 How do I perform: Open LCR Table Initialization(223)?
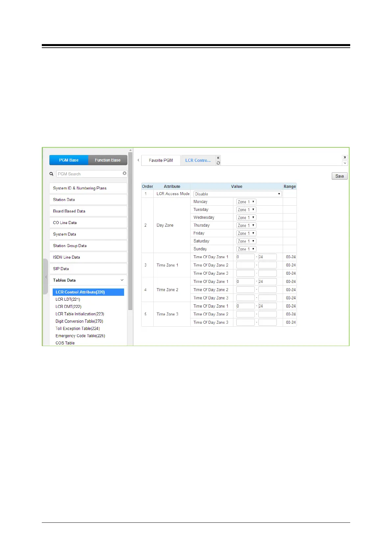[x=80, y=314]
